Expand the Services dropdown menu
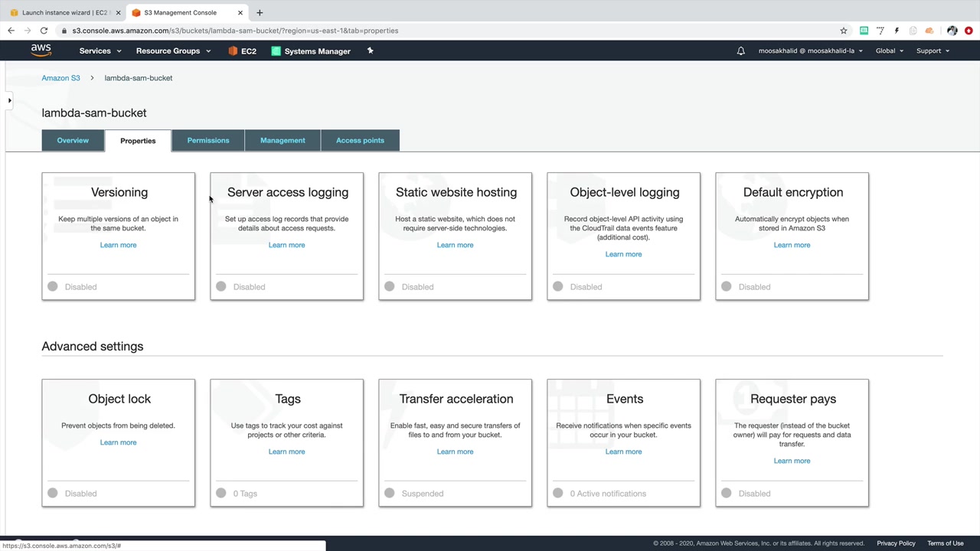The height and width of the screenshot is (551, 980). (100, 51)
